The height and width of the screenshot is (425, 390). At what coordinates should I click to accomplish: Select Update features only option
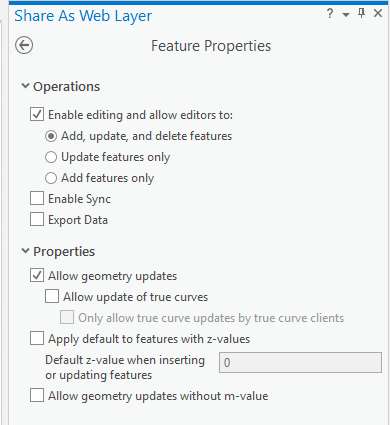51,157
